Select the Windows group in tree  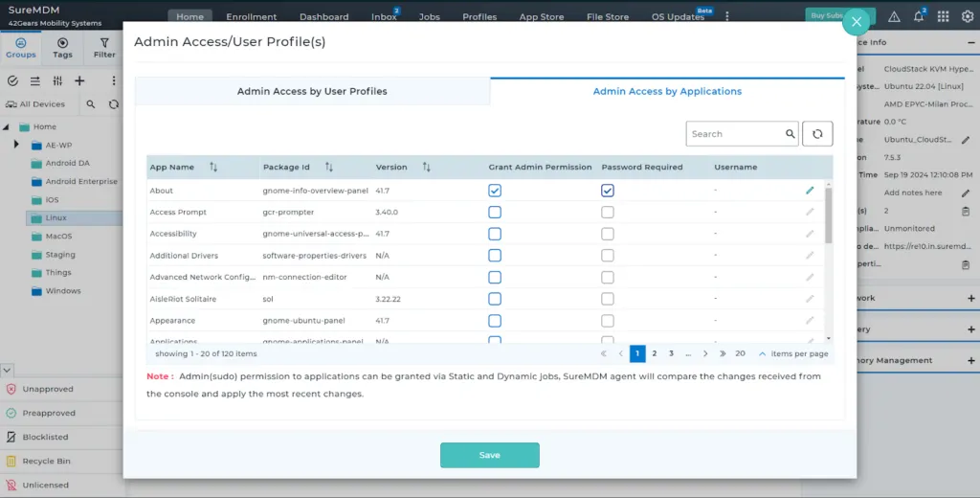coord(62,291)
